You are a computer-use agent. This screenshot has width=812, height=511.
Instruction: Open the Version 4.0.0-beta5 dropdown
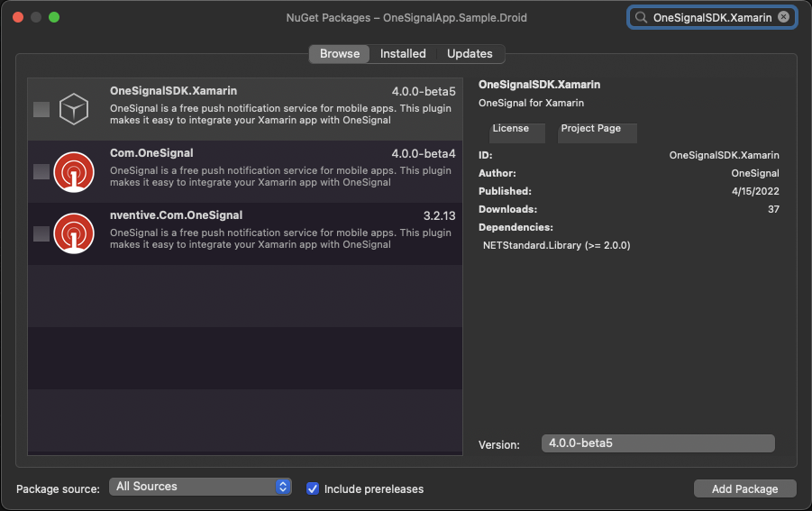tap(658, 443)
